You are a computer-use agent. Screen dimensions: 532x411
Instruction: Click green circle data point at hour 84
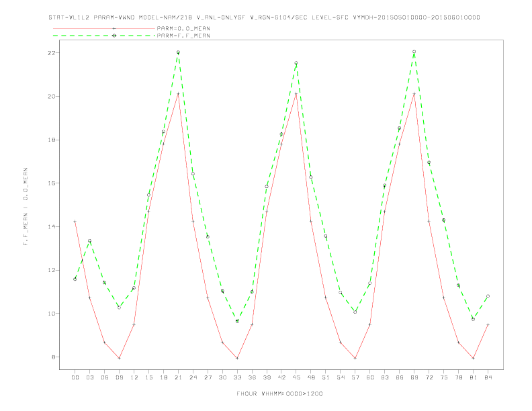[x=488, y=296]
